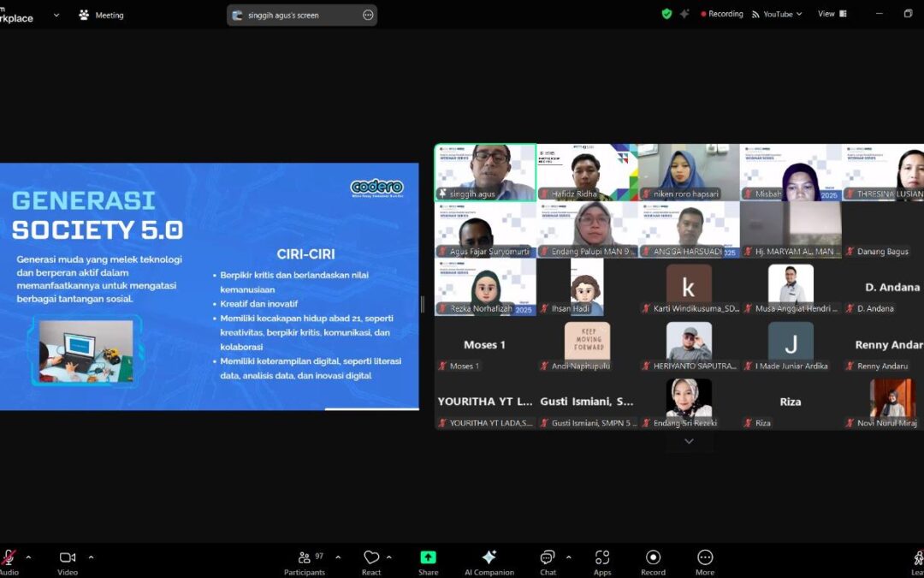This screenshot has width=924, height=578.
Task: Open the View layout menu
Action: click(832, 14)
